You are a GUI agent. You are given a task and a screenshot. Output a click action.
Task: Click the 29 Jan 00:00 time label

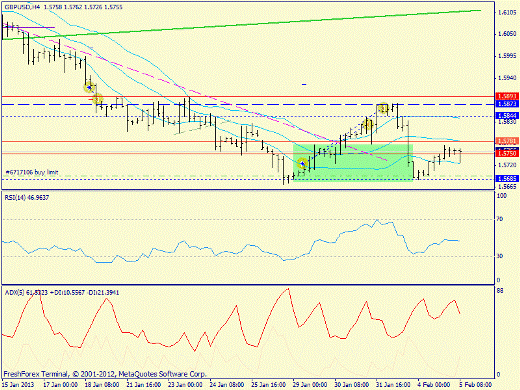coord(310,385)
